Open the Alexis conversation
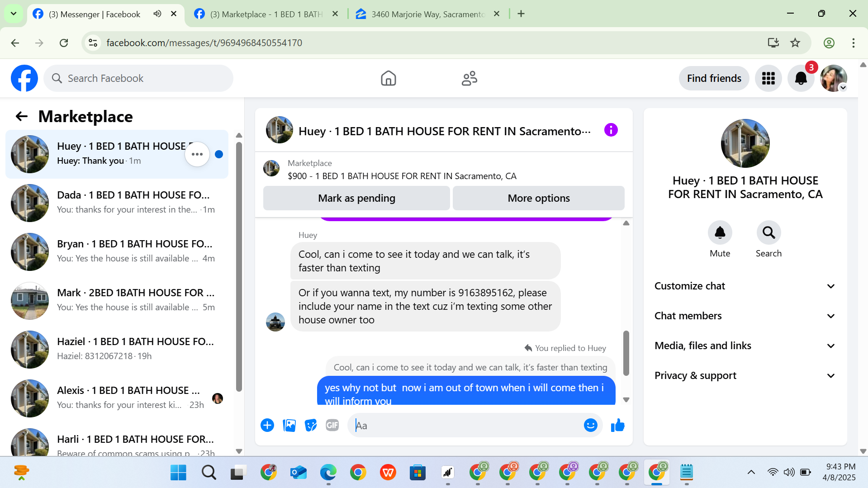 pos(117,398)
